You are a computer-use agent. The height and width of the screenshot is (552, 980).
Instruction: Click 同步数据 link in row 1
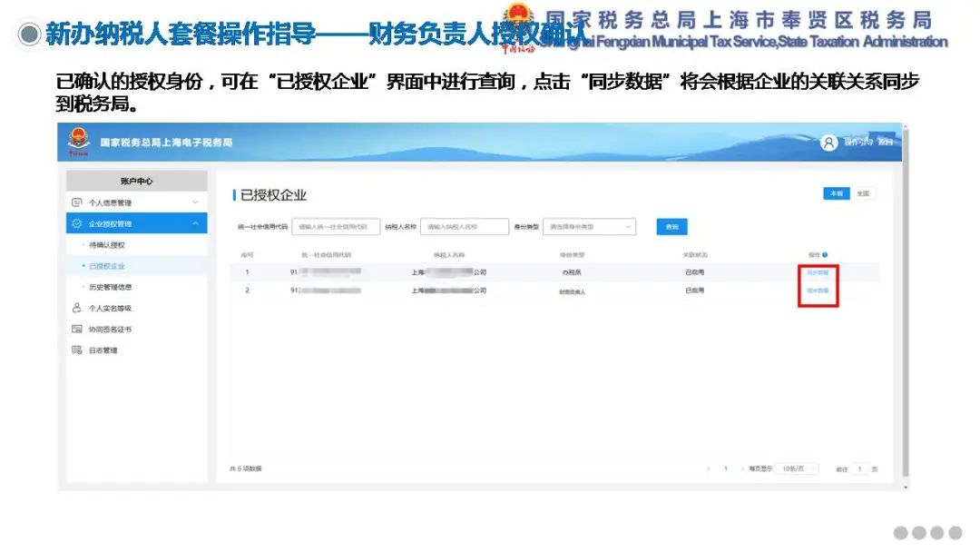[x=818, y=272]
